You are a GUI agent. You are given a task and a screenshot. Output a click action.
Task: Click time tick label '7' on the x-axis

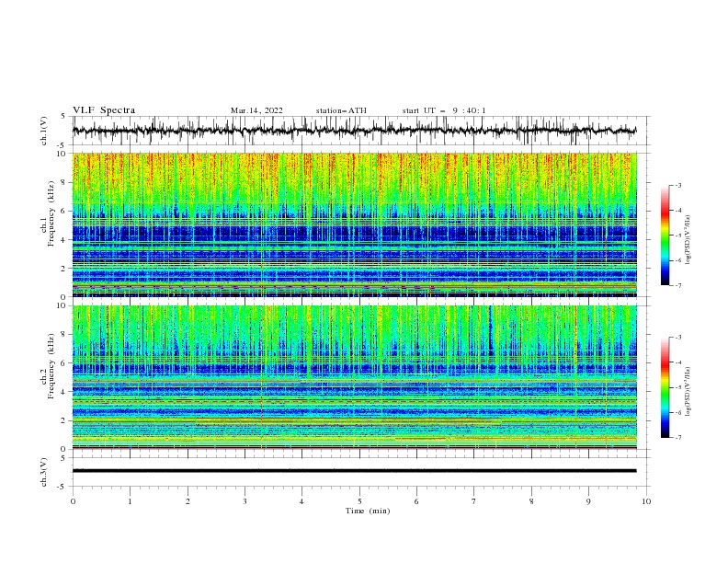(x=474, y=501)
